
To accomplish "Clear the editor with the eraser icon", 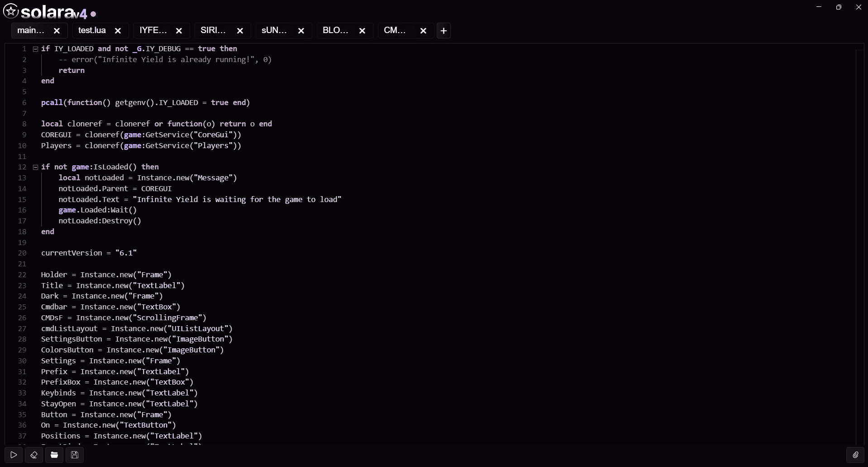I will point(34,455).
